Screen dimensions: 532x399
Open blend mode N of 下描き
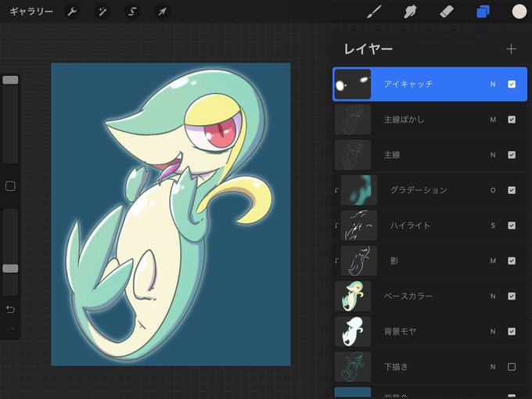click(493, 367)
